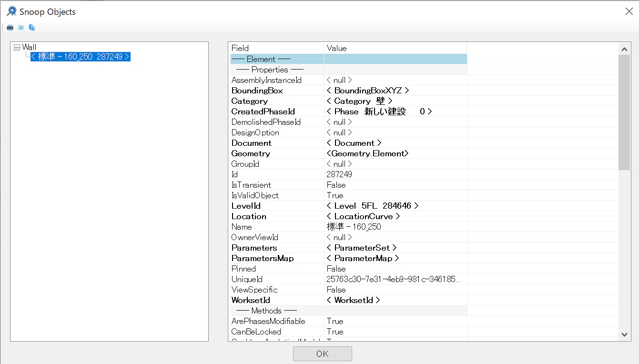Click the IsValidObject field

click(255, 195)
